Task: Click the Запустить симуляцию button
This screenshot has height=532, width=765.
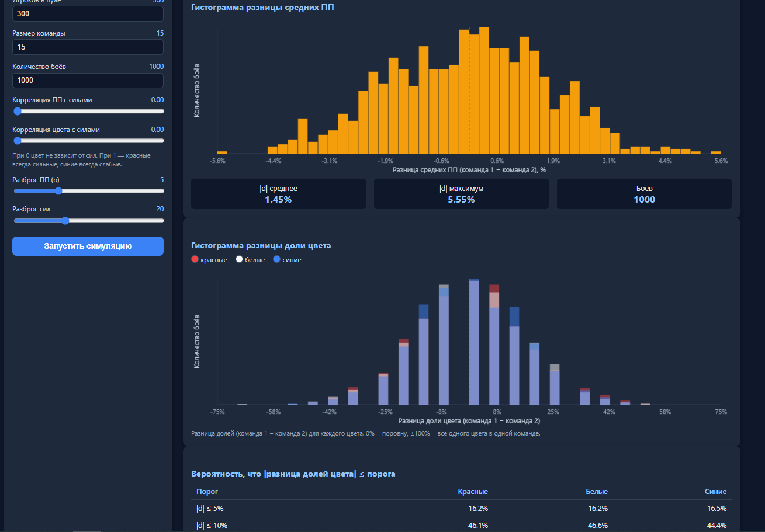Action: [88, 246]
